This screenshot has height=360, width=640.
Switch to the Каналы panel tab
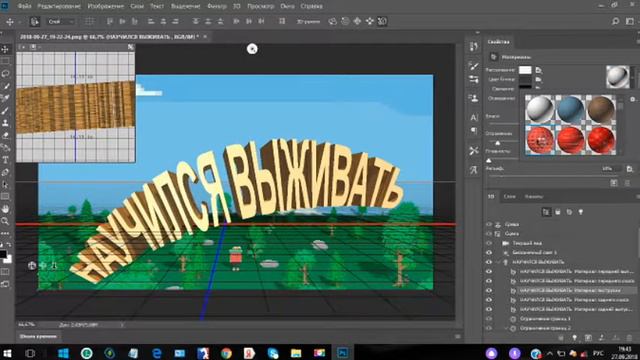pos(534,196)
